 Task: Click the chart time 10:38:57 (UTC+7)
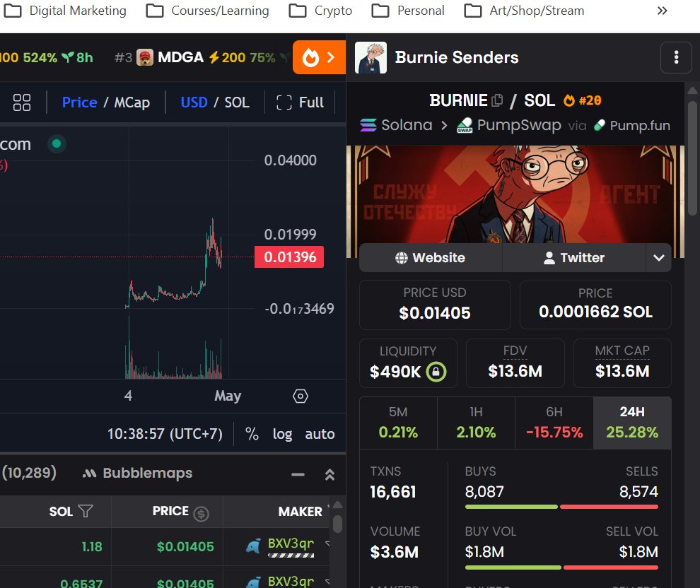coord(165,434)
